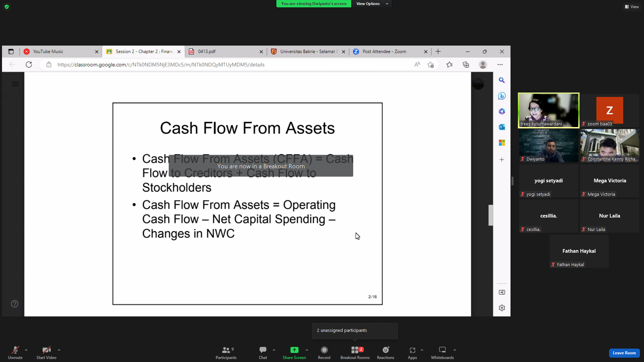Open the Google Classroom hamburger menu

15,84
